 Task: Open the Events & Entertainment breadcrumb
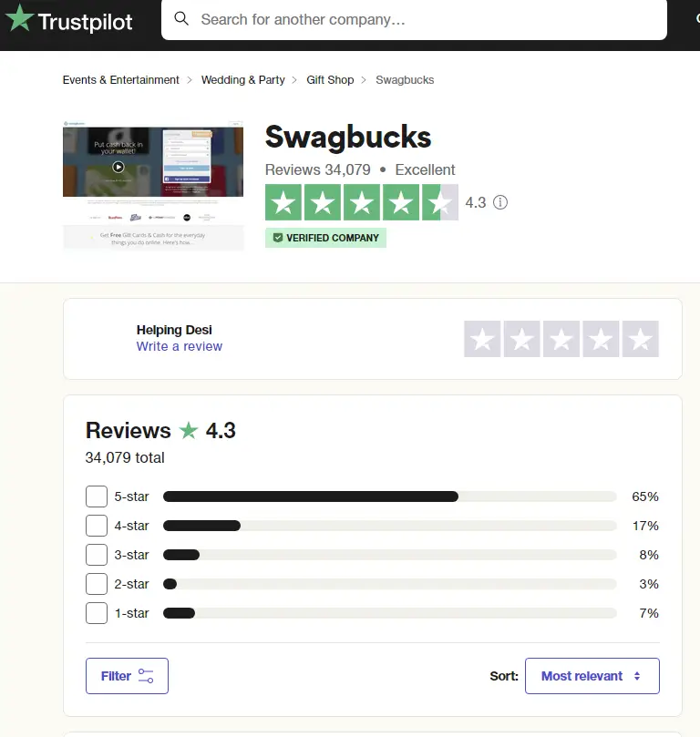click(x=121, y=80)
